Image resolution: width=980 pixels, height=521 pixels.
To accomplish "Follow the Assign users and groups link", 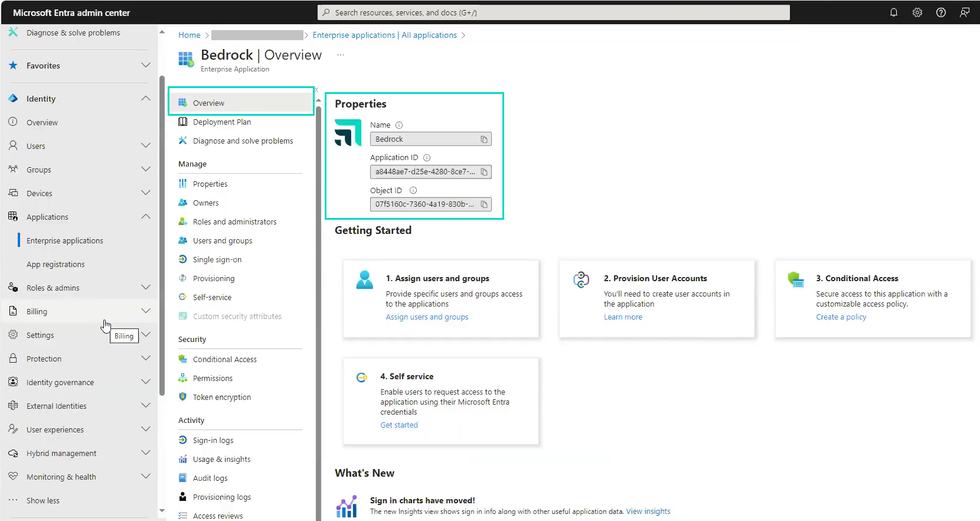I will tap(427, 317).
